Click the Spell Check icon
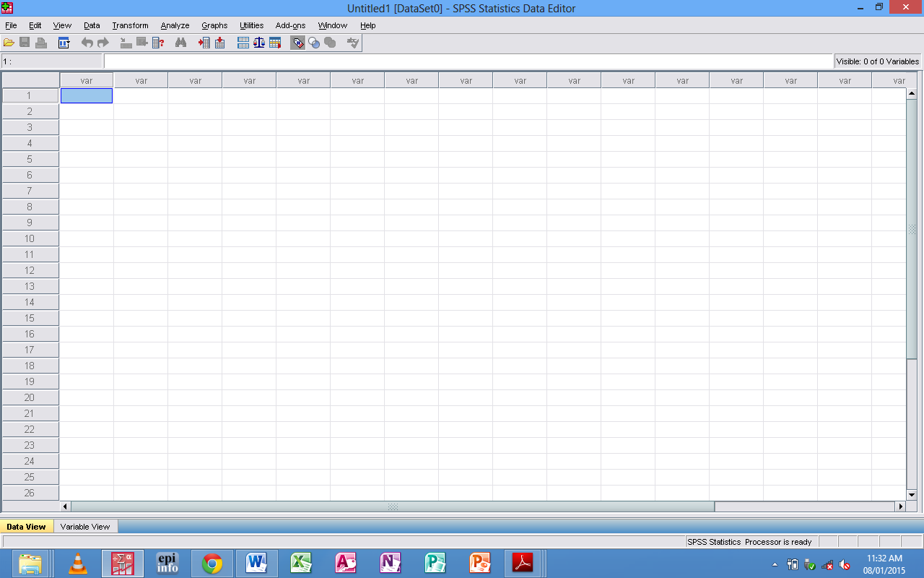924x578 pixels. pos(352,42)
